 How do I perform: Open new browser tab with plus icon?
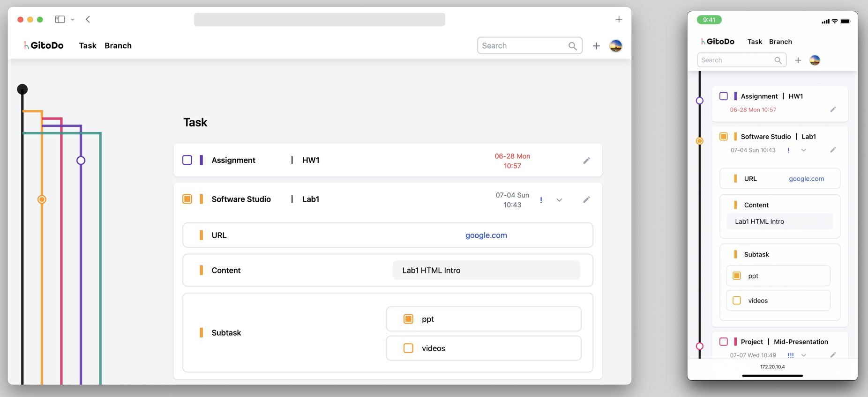click(619, 19)
